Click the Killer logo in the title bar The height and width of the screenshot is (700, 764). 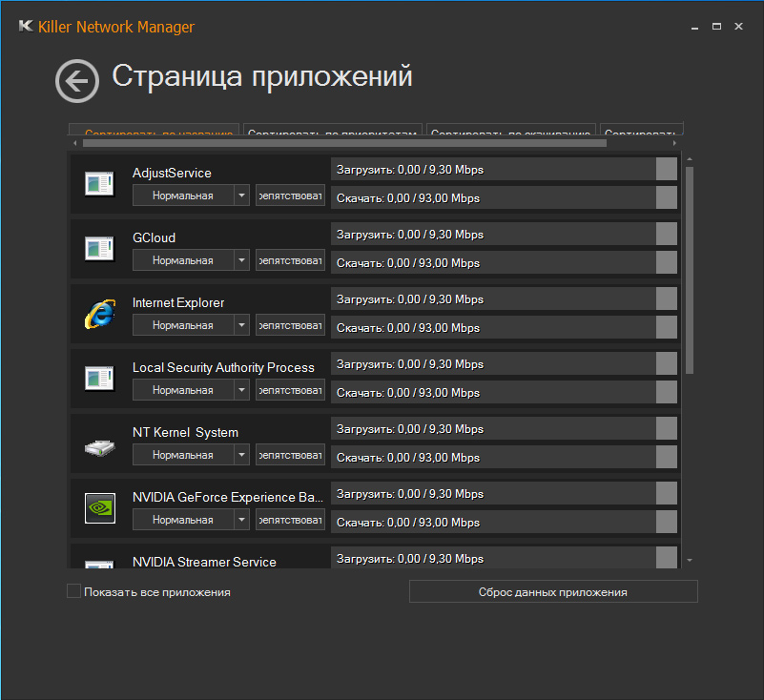(x=26, y=26)
